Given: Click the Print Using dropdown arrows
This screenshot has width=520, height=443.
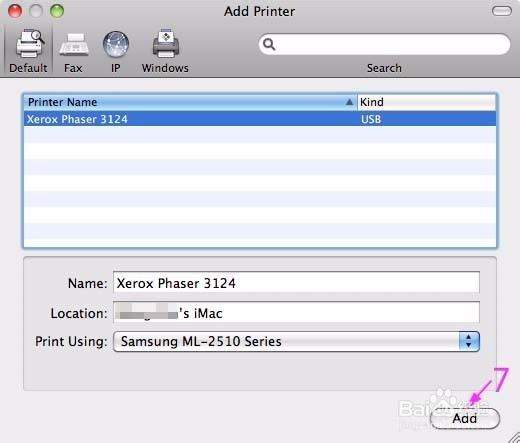Looking at the screenshot, I should click(x=469, y=341).
